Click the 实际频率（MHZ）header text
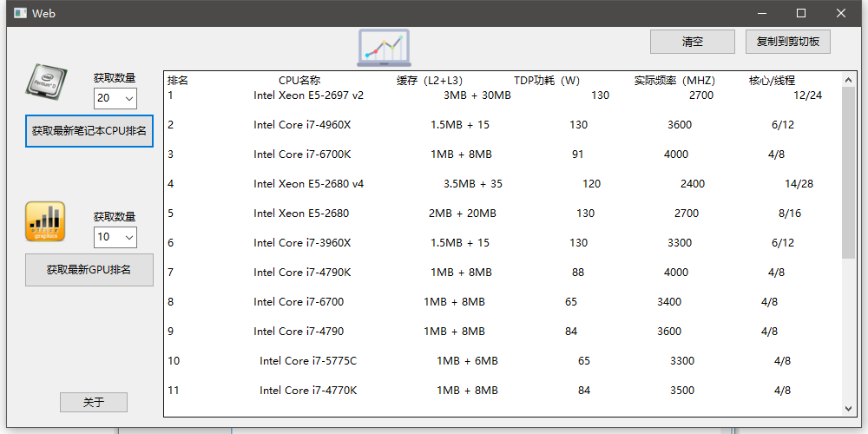 pos(674,81)
